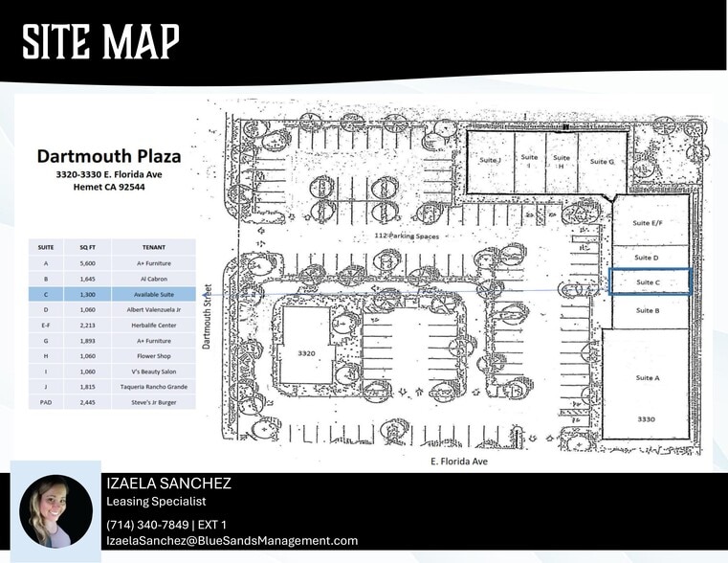728x563 pixels.
Task: Select the Suite E/F unit on the map
Action: 649,221
